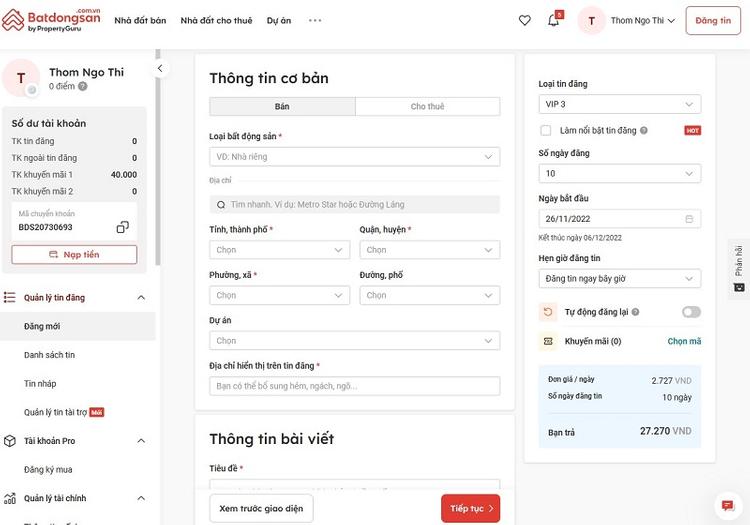Open the VIP 3 listing type dropdown
Viewport: 750px width, 525px height.
(619, 104)
